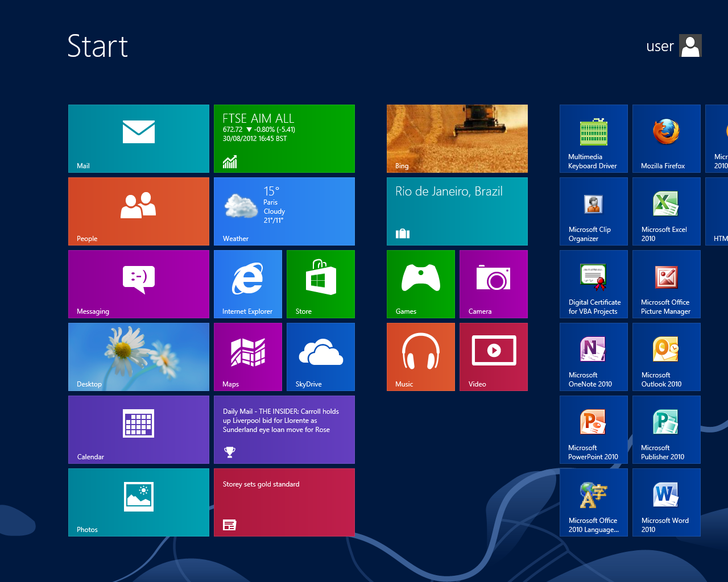Launch the Games tile
The width and height of the screenshot is (728, 582).
pyautogui.click(x=421, y=284)
